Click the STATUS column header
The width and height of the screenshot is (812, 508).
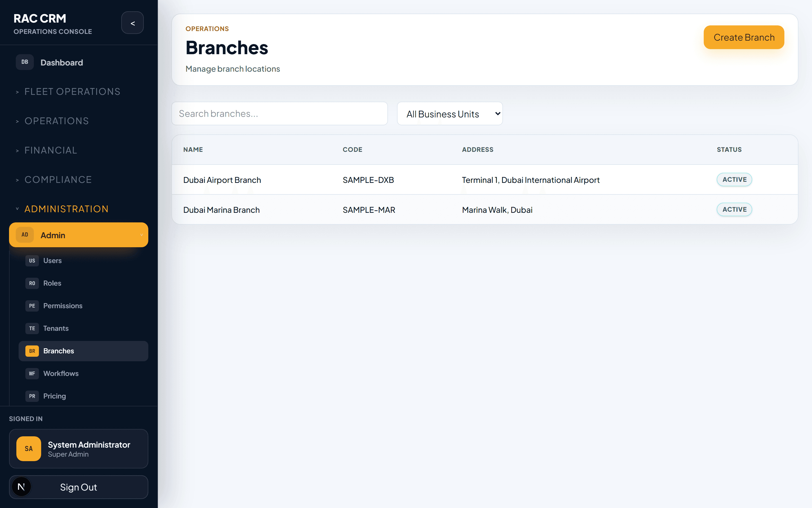(729, 150)
